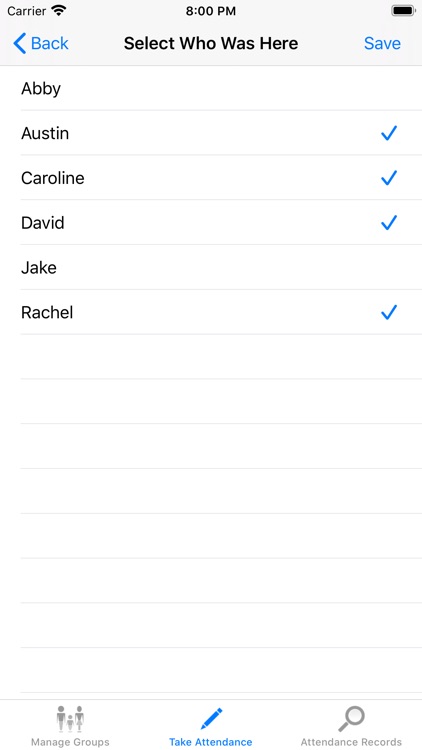422x750 pixels.
Task: Tap the Manage Groups people icon
Action: 70,718
